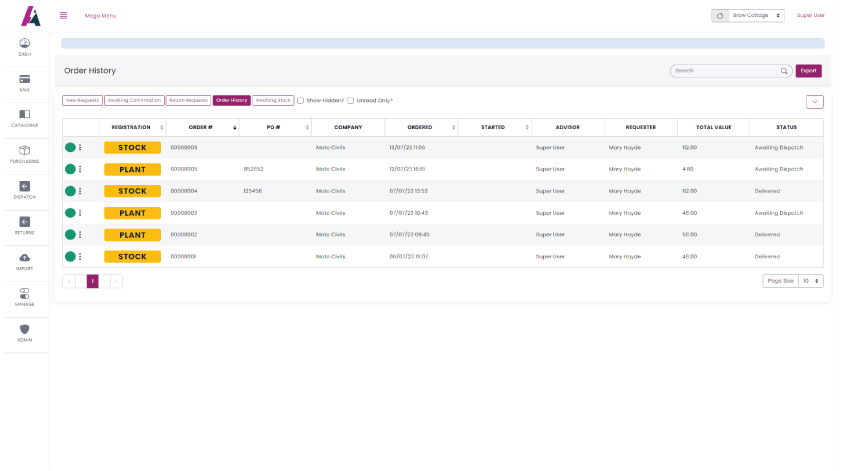Open the Mega Menu link
842x471 pixels.
[x=100, y=16]
